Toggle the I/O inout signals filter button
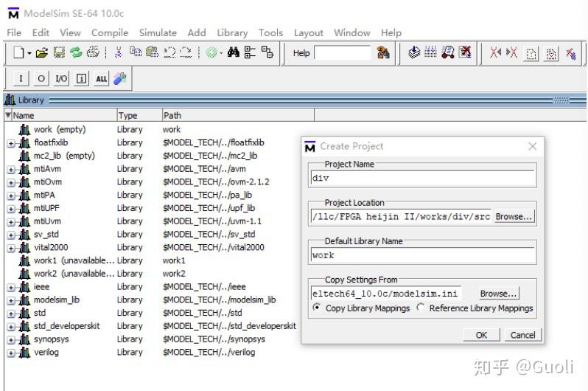This screenshot has width=588, height=391. tap(61, 78)
